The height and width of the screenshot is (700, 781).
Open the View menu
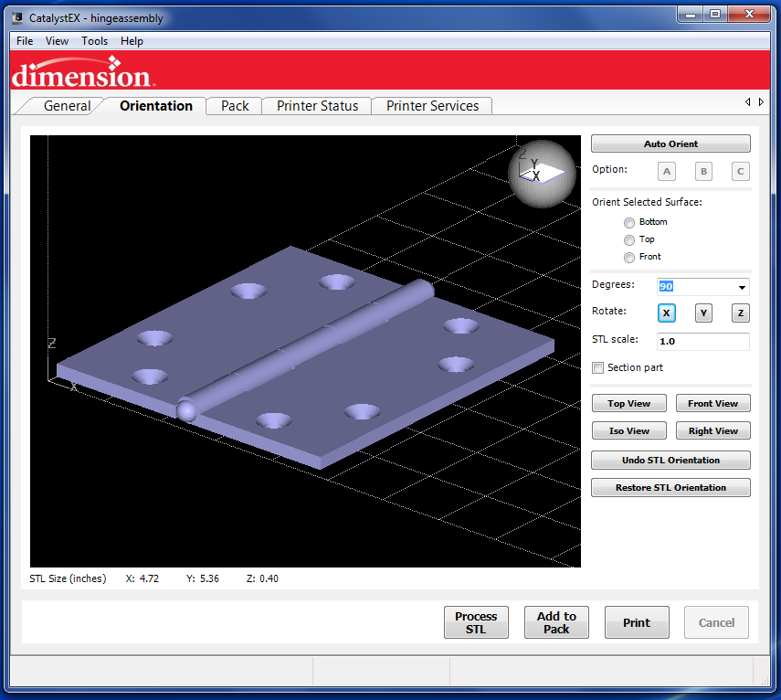pos(57,41)
